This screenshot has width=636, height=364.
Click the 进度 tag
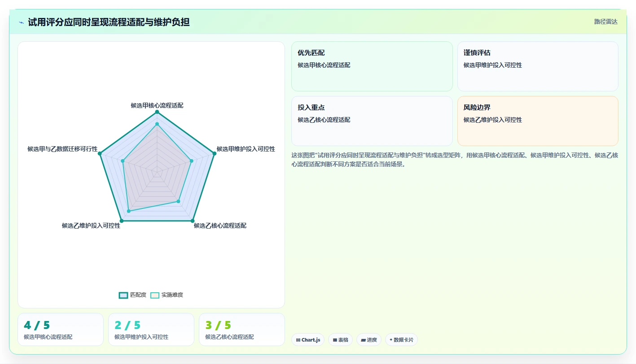pyautogui.click(x=369, y=340)
